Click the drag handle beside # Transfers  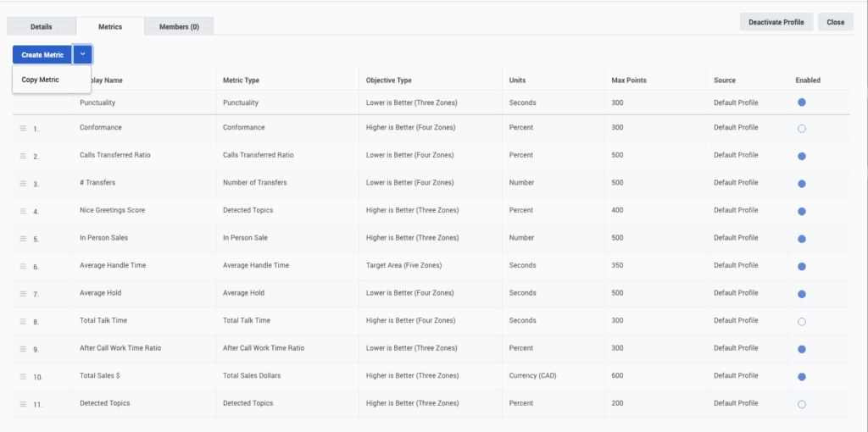(x=23, y=184)
